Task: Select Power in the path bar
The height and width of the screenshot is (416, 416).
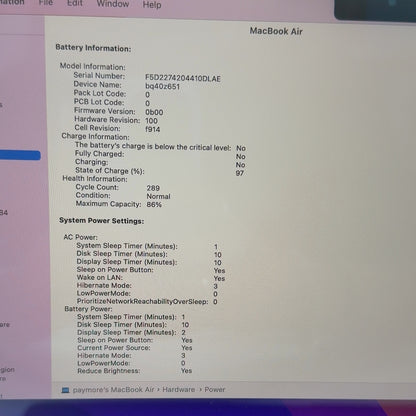Action: (215, 389)
